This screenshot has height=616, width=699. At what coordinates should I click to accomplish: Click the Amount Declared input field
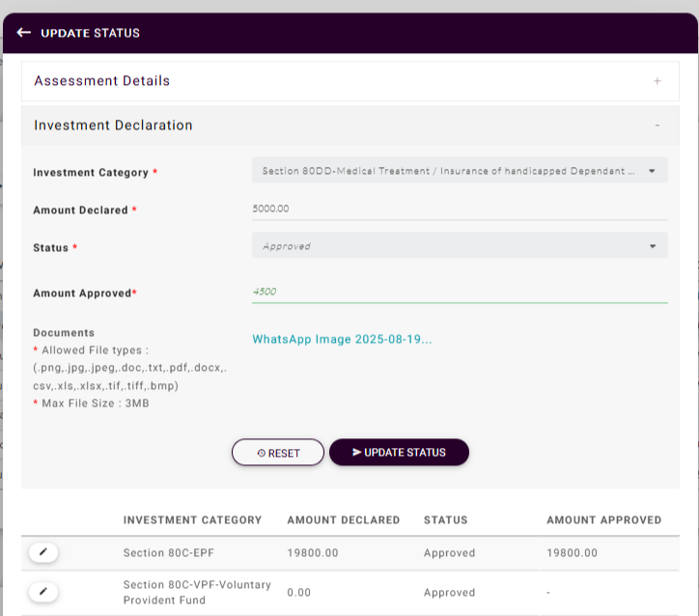coord(460,209)
